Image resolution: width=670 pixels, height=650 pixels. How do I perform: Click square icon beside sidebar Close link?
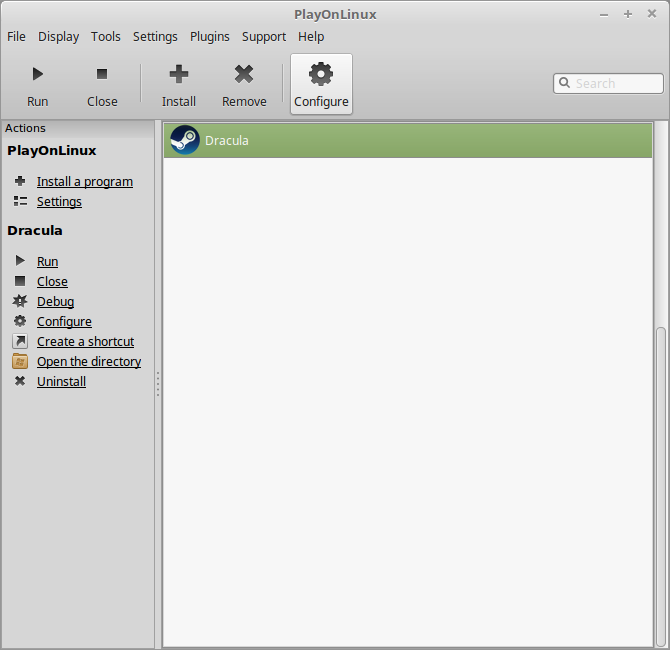[x=20, y=281]
